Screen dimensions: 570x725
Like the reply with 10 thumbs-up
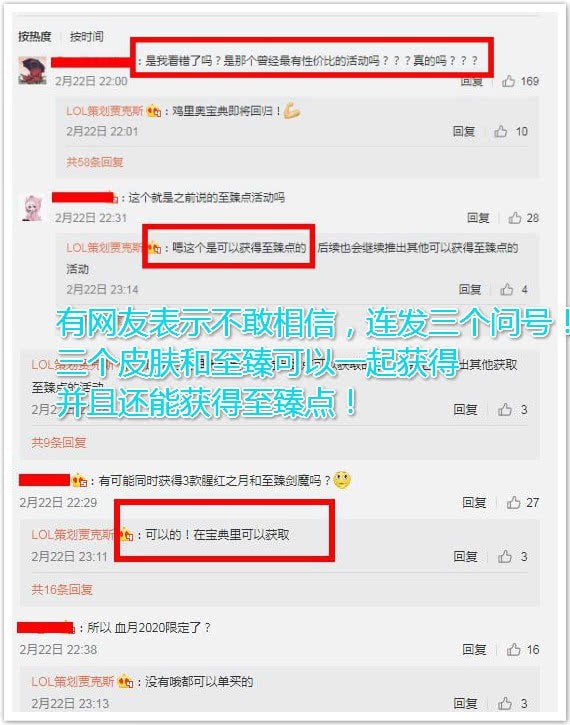[x=501, y=132]
